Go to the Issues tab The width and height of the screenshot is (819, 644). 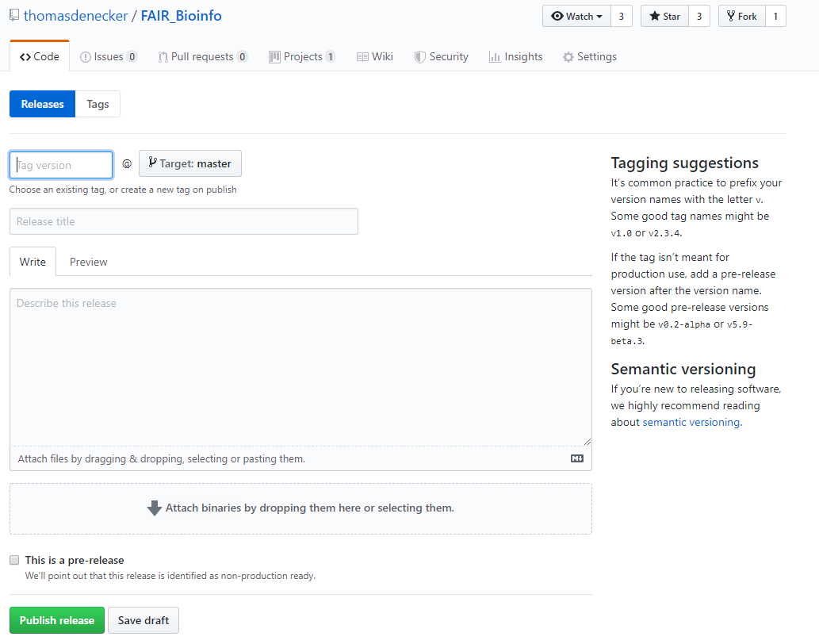click(x=109, y=56)
